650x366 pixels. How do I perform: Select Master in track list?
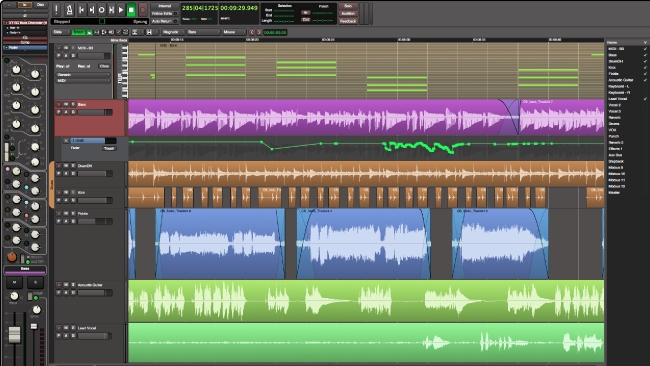[x=614, y=192]
